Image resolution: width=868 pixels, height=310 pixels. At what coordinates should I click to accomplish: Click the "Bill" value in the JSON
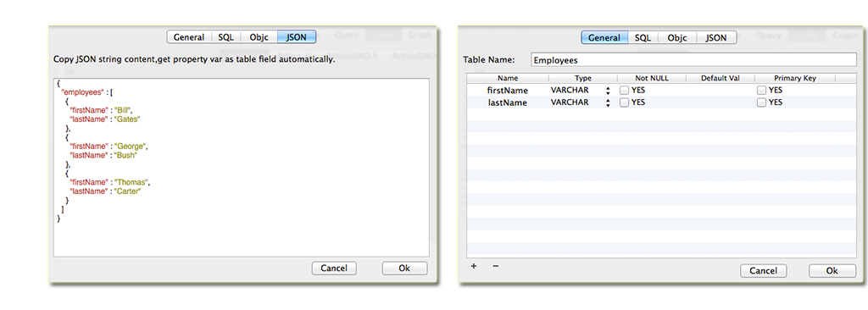[123, 110]
